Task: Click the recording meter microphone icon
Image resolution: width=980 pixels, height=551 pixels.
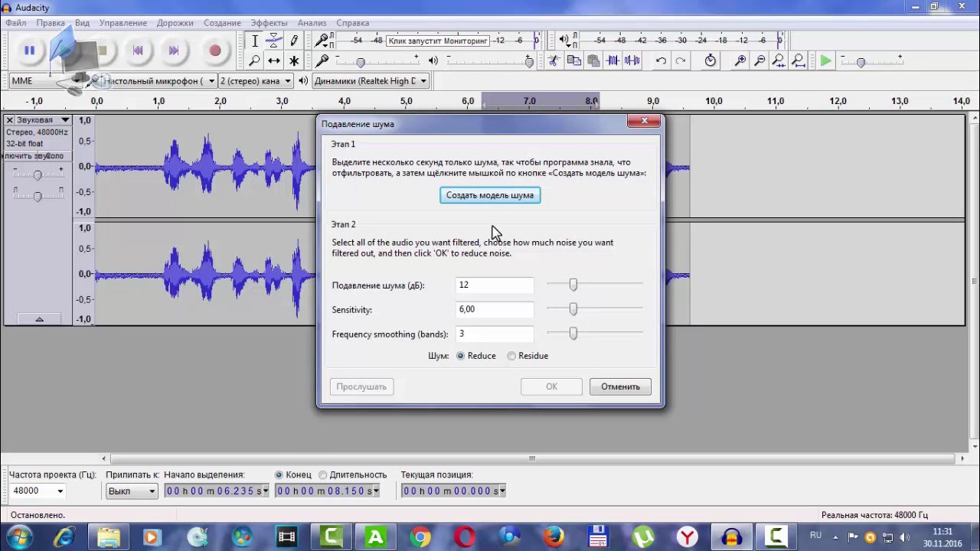Action: tap(322, 40)
